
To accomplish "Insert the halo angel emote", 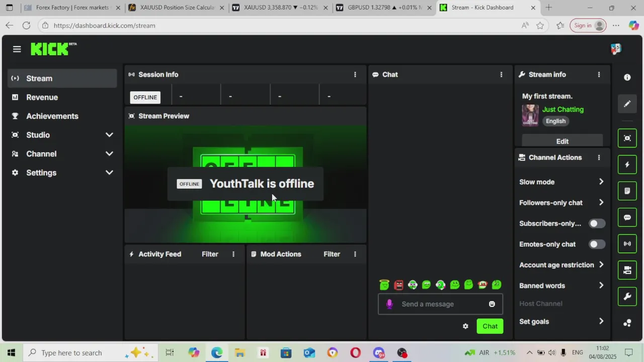I will [x=384, y=285].
